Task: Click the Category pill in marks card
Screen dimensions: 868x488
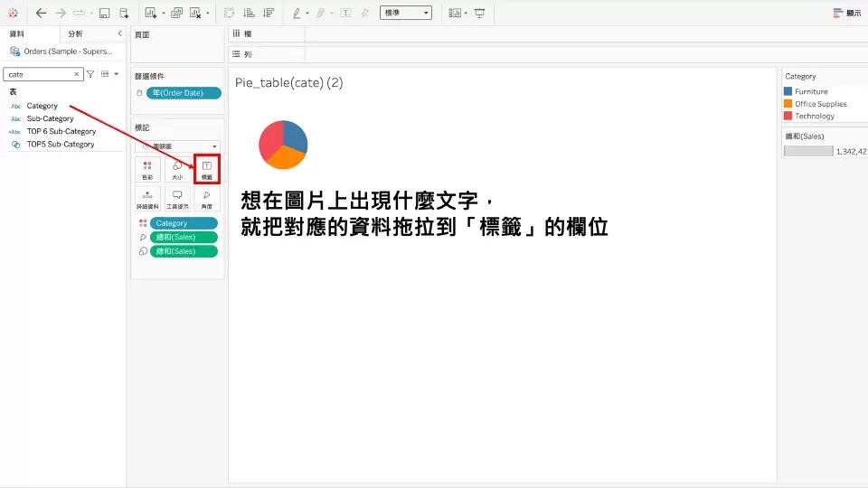Action: (x=184, y=223)
